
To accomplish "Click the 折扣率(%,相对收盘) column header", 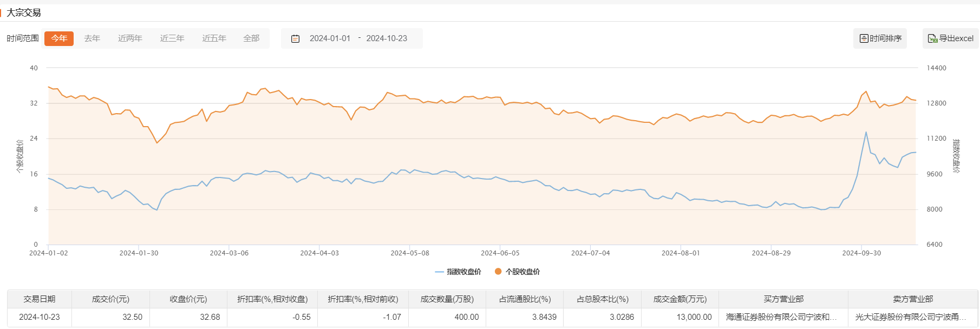I will click(272, 299).
